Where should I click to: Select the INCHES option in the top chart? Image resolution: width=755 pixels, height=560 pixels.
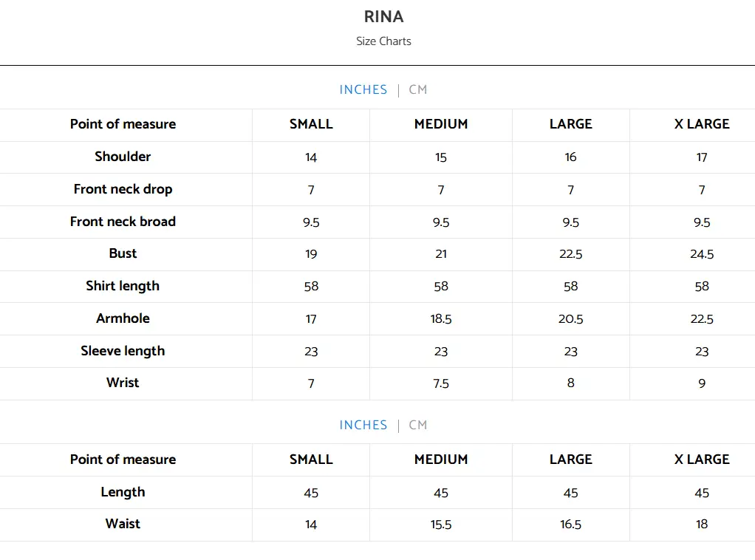(x=363, y=89)
